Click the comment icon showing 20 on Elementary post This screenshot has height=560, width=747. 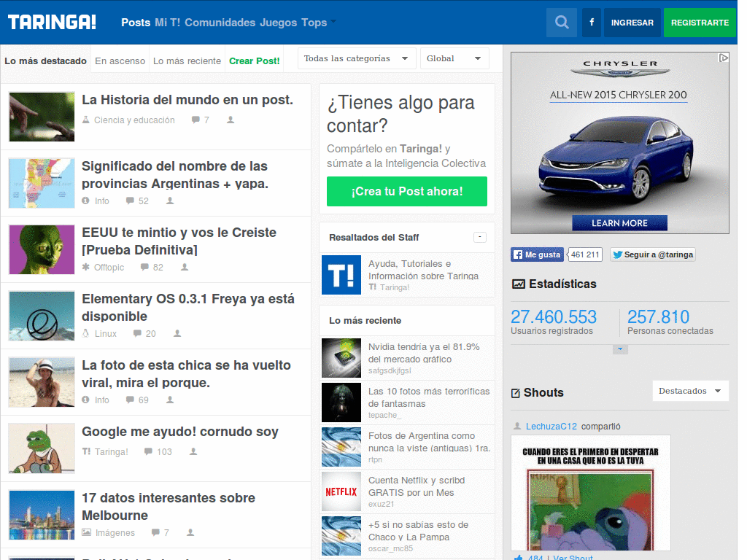(x=137, y=333)
